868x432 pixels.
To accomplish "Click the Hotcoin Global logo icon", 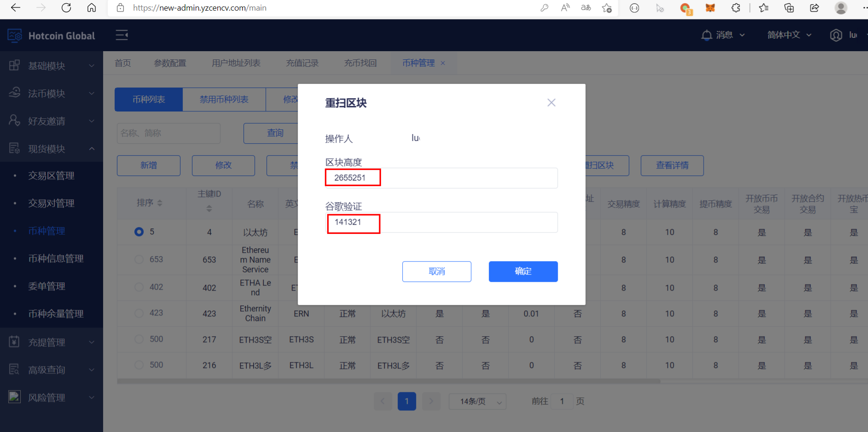I will (x=14, y=35).
